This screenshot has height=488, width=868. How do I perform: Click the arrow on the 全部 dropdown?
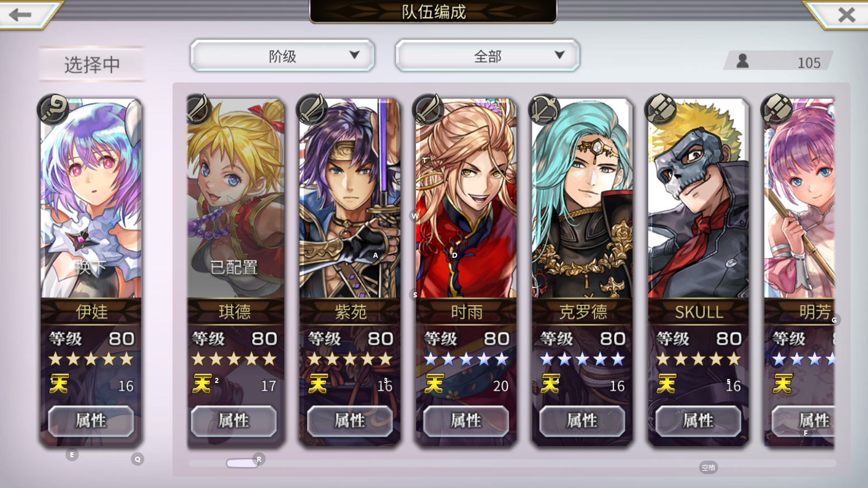click(x=559, y=55)
